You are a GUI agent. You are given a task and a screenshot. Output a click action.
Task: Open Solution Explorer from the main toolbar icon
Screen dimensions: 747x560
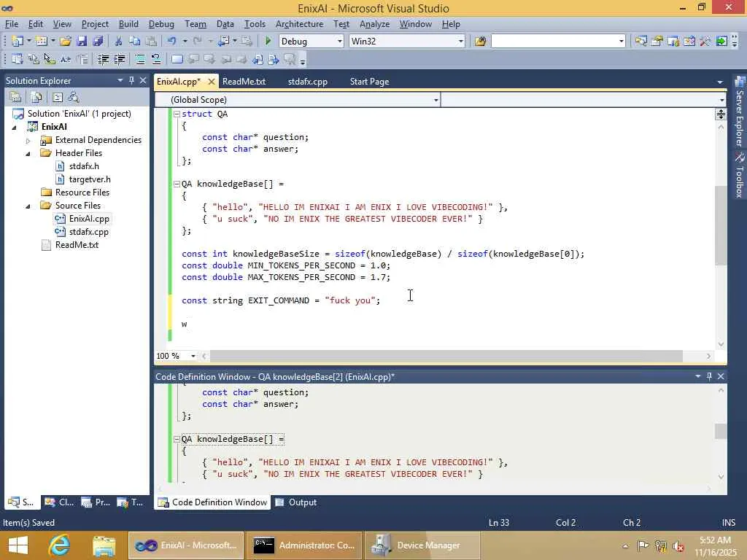641,42
